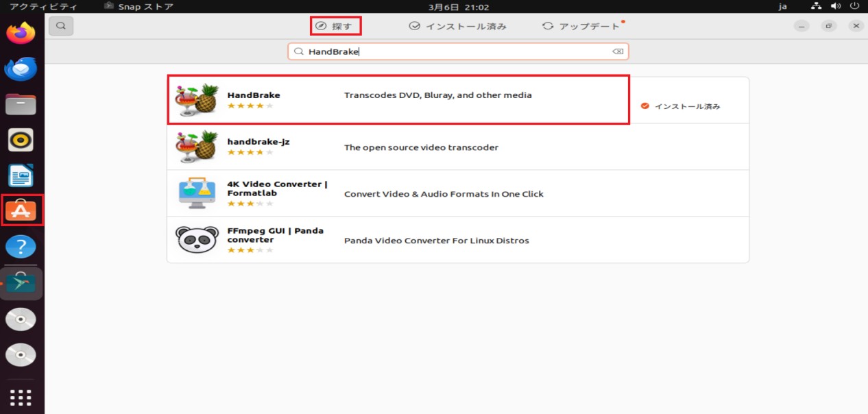The height and width of the screenshot is (414, 868).
Task: Select the running Snap Store dock icon
Action: click(21, 283)
